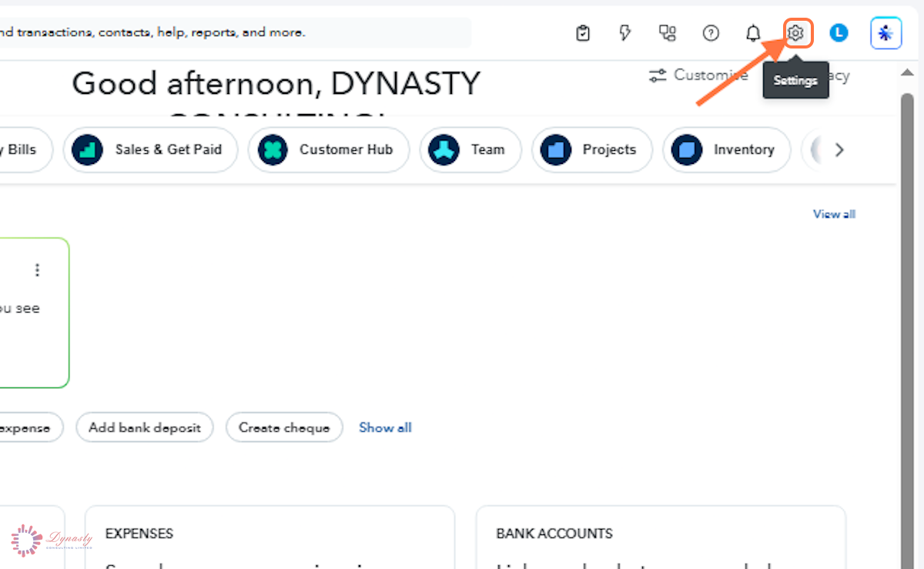The width and height of the screenshot is (924, 569).
Task: Open the blue L profile avatar
Action: coord(839,33)
